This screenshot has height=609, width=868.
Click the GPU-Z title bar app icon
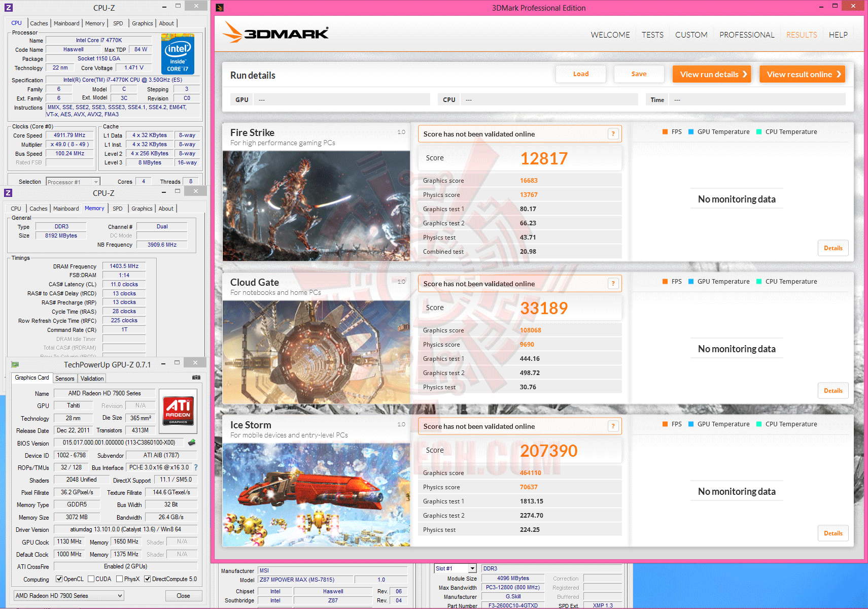coord(15,364)
